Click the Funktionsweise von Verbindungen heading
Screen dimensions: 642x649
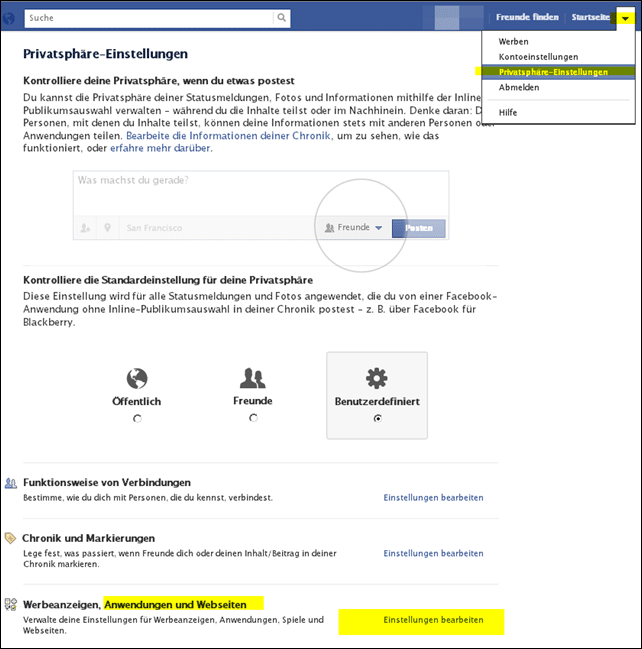pyautogui.click(x=107, y=483)
